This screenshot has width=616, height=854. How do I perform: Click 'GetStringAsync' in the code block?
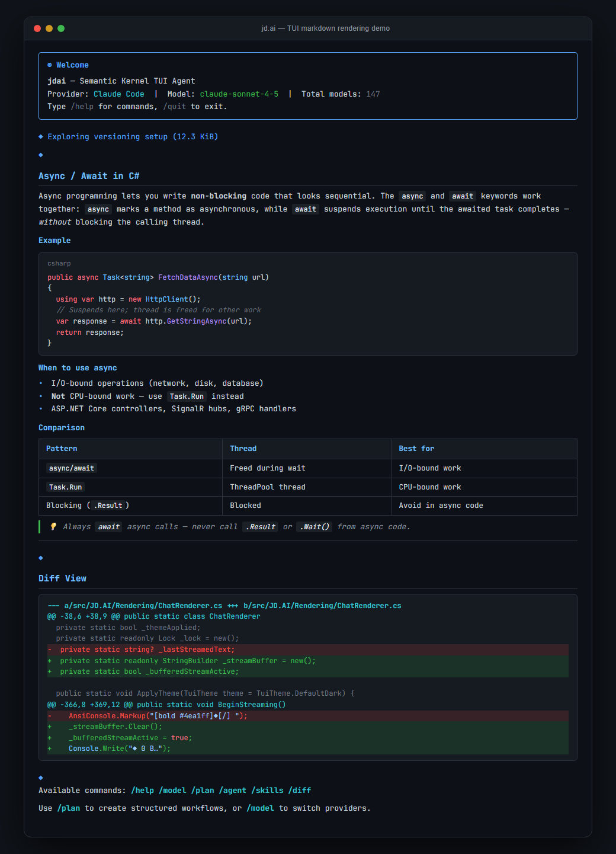point(197,321)
